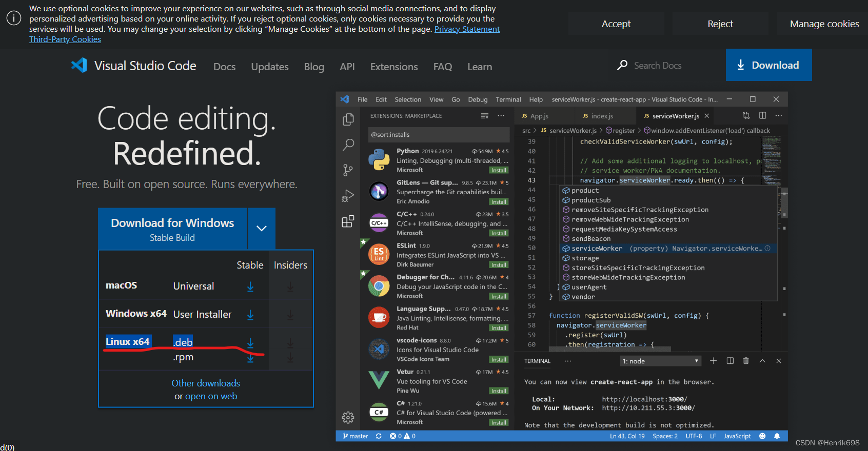This screenshot has width=868, height=451.
Task: Close the serviceWorker.js editor tab
Action: pos(707,116)
